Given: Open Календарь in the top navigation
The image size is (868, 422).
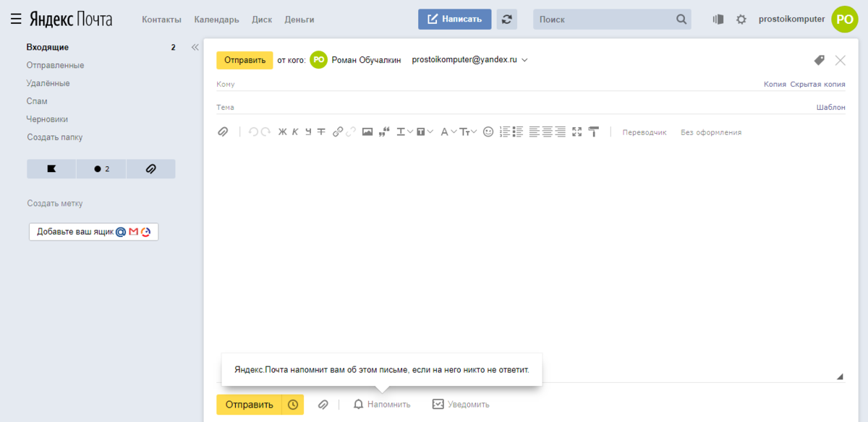Looking at the screenshot, I should click(x=216, y=20).
